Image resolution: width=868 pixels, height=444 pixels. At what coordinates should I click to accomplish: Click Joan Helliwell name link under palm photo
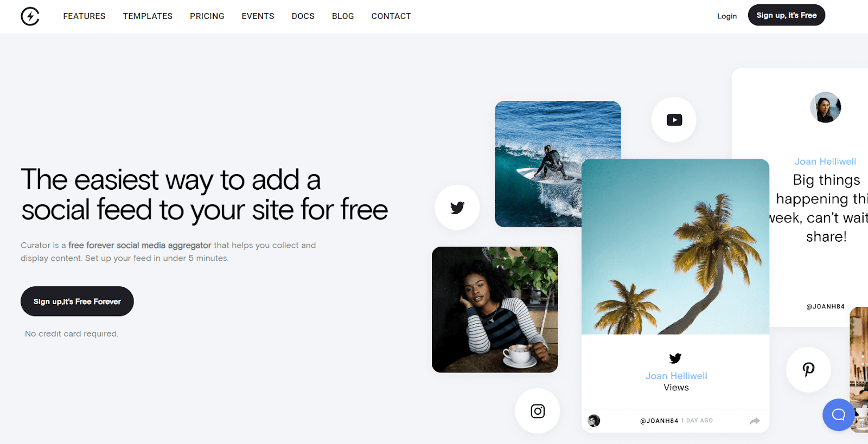[676, 376]
